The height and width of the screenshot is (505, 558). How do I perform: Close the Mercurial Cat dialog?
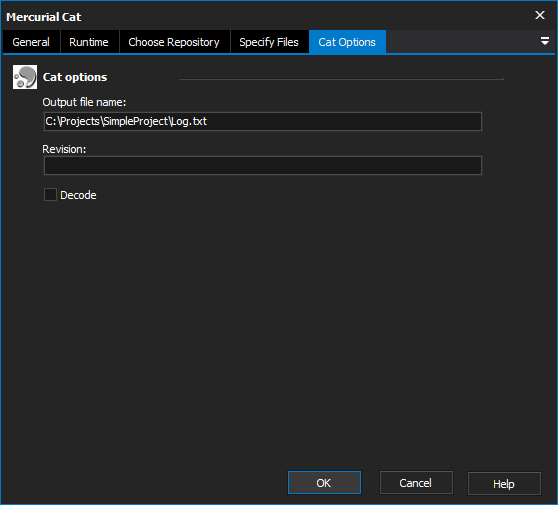pyautogui.click(x=540, y=15)
